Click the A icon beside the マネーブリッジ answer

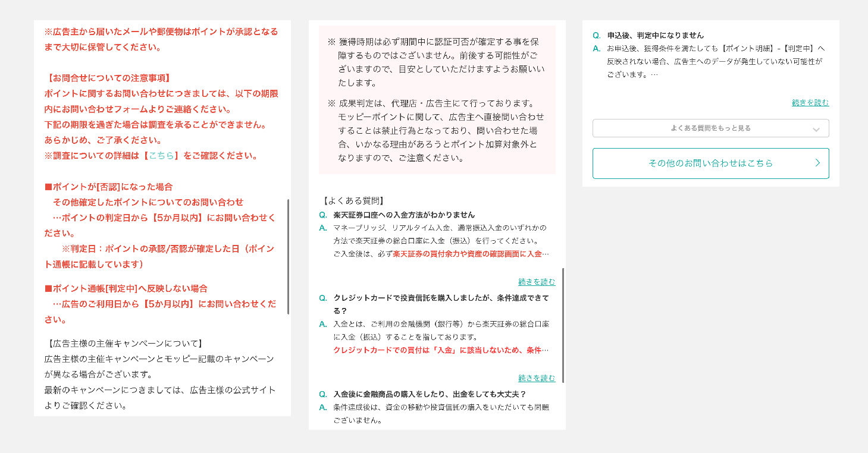coord(323,228)
